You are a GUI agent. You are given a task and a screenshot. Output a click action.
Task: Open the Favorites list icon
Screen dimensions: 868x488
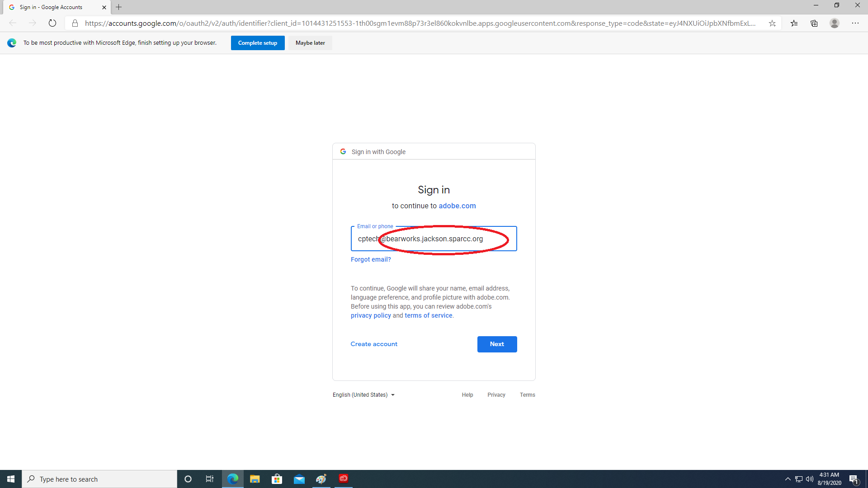click(x=794, y=23)
